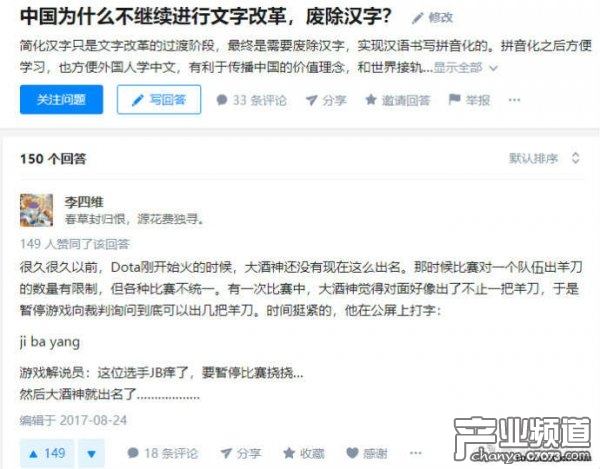Click the pencil 修改 edit icon beside the title
This screenshot has width=600, height=469.
(417, 18)
